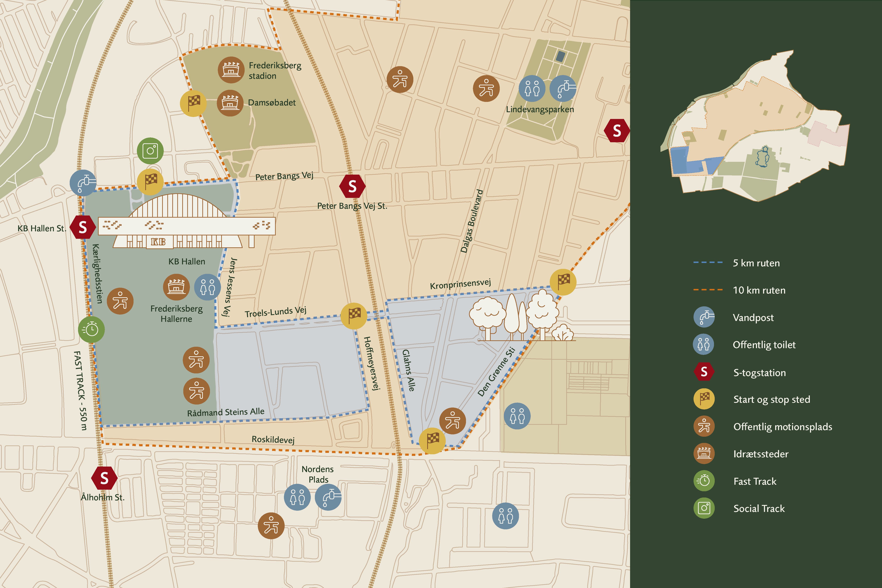Click the Peter Bangs Vej St. S-train icon
This screenshot has height=588, width=882.
(x=352, y=186)
